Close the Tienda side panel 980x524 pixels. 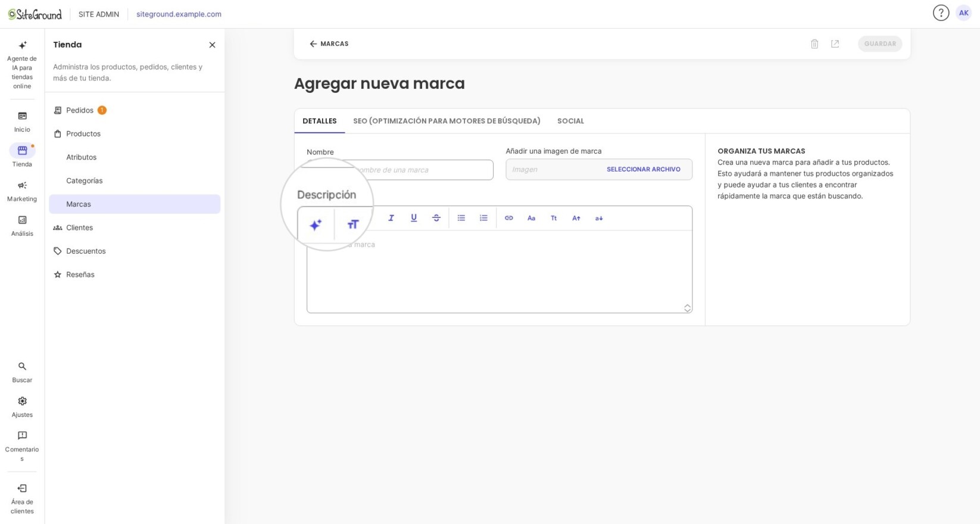click(x=212, y=45)
